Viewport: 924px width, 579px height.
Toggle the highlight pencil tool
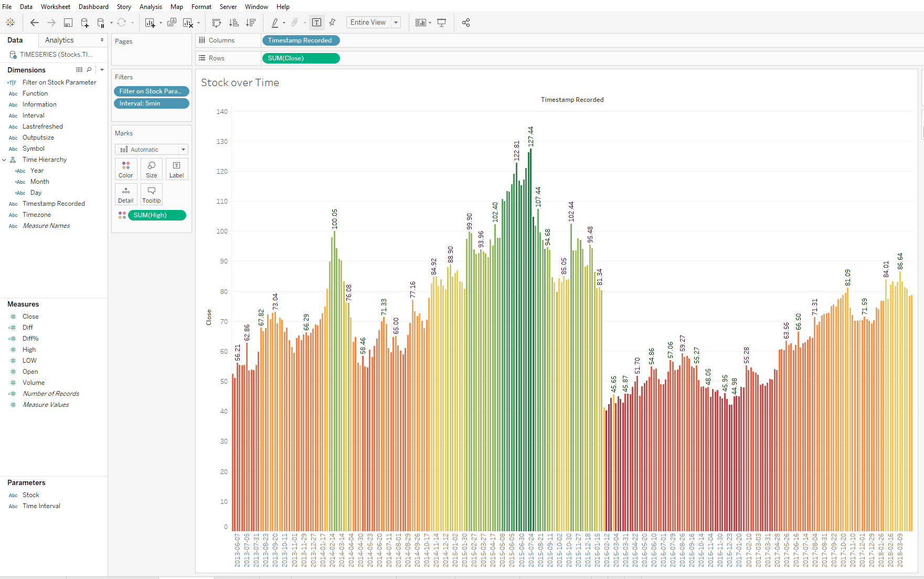(275, 23)
